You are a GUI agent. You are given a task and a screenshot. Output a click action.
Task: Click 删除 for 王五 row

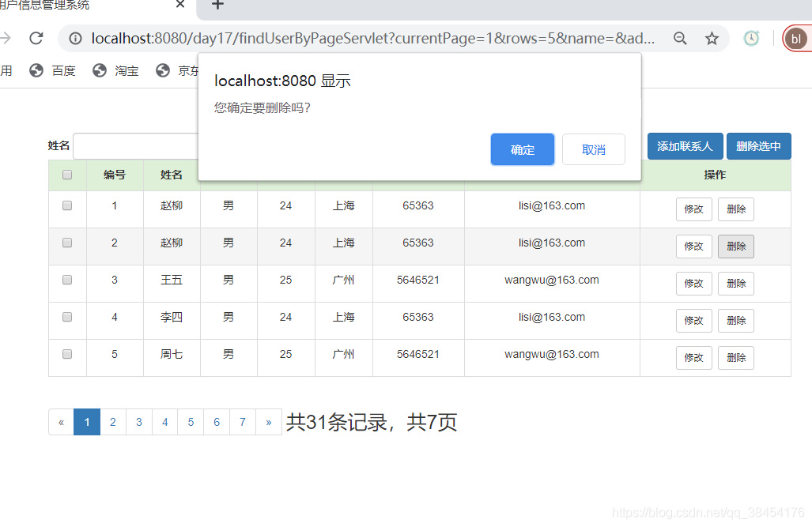click(736, 284)
